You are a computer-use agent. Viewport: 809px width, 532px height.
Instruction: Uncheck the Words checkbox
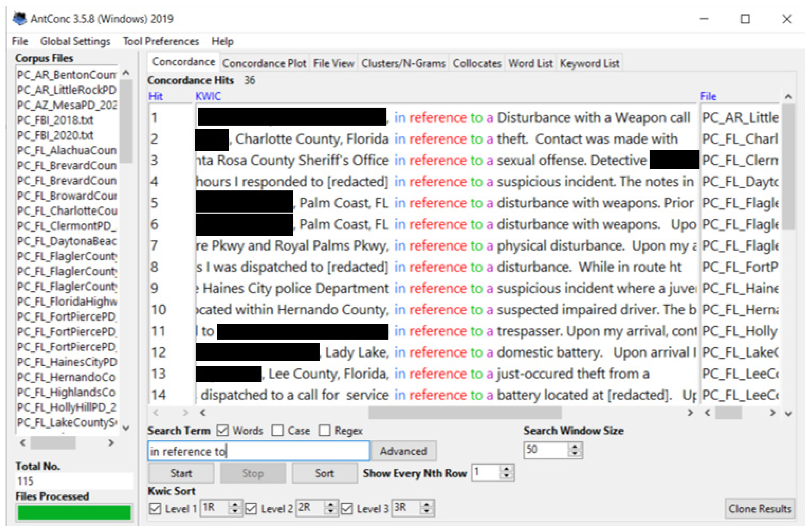pos(223,431)
